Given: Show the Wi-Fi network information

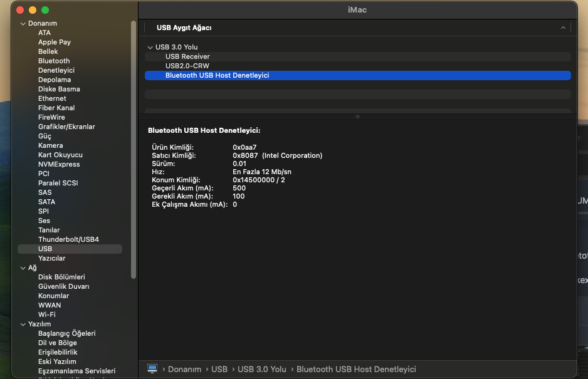Looking at the screenshot, I should click(46, 314).
